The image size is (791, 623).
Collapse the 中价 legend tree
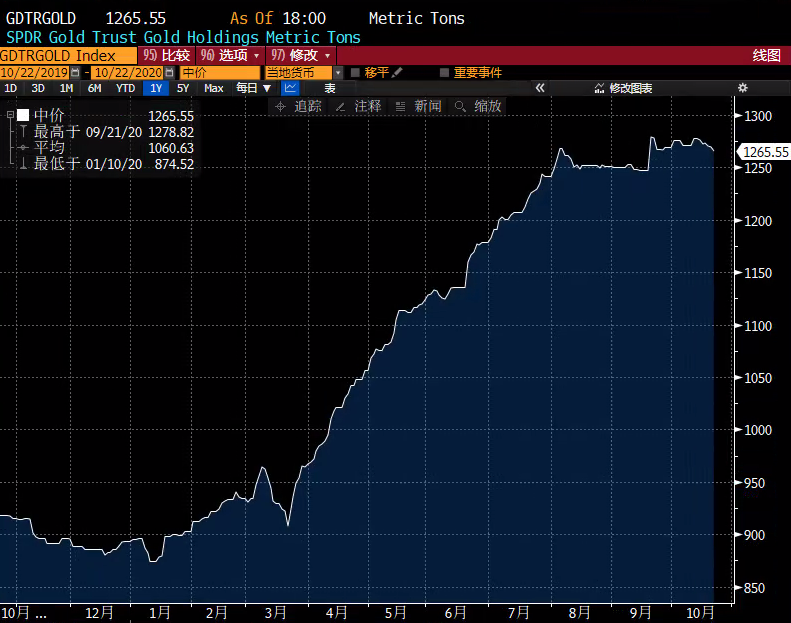click(10, 115)
